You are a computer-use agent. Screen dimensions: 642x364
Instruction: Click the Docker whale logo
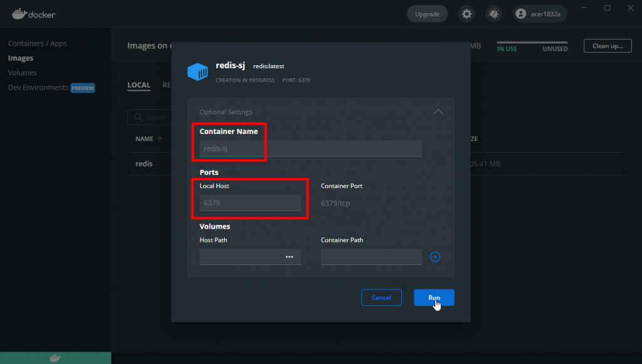(34, 14)
